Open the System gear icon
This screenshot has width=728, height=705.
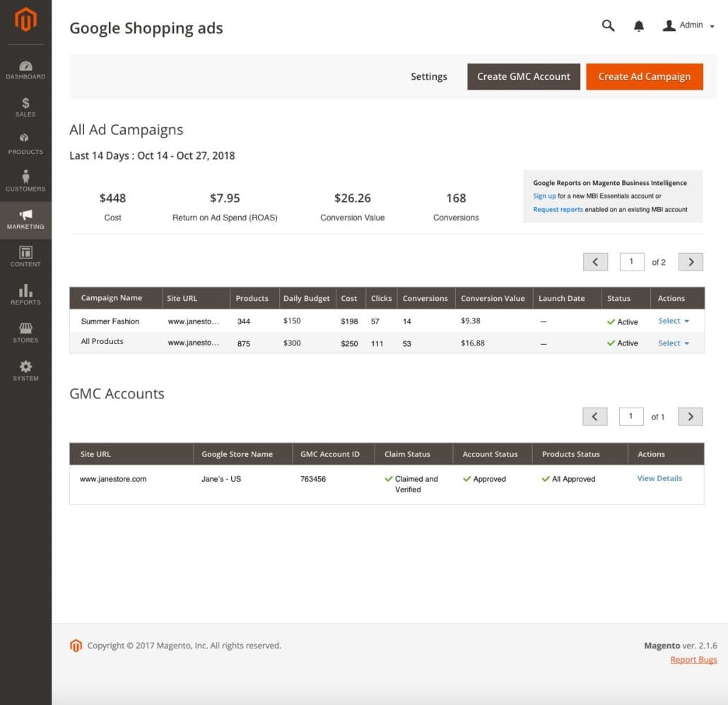click(x=25, y=367)
